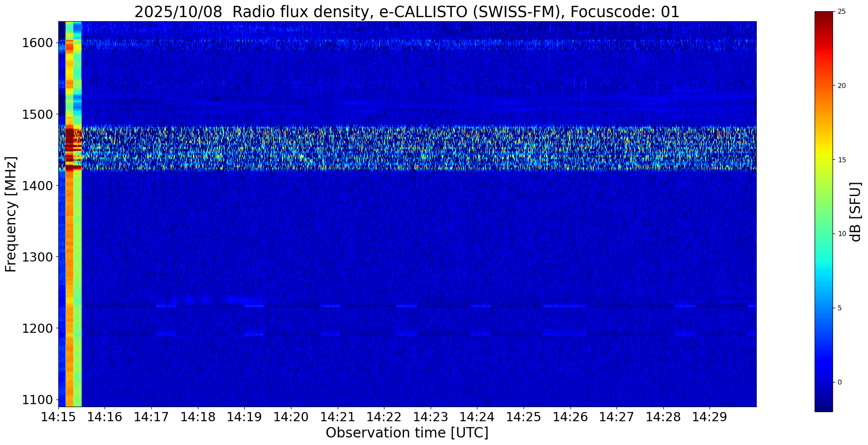Click the 14:20 time tick label
Viewport: 868px width, 445px height.
[291, 417]
